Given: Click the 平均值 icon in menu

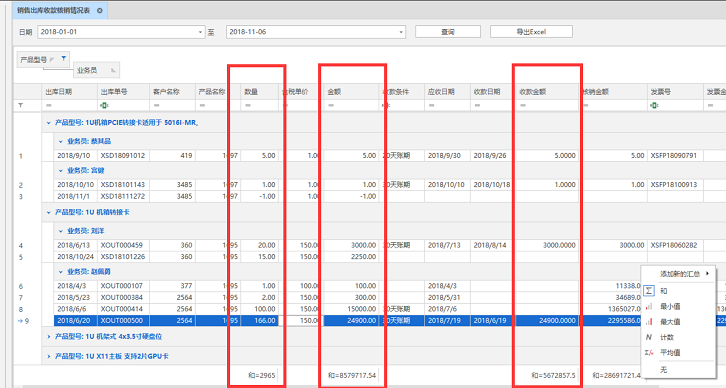Looking at the screenshot, I should coord(649,352).
